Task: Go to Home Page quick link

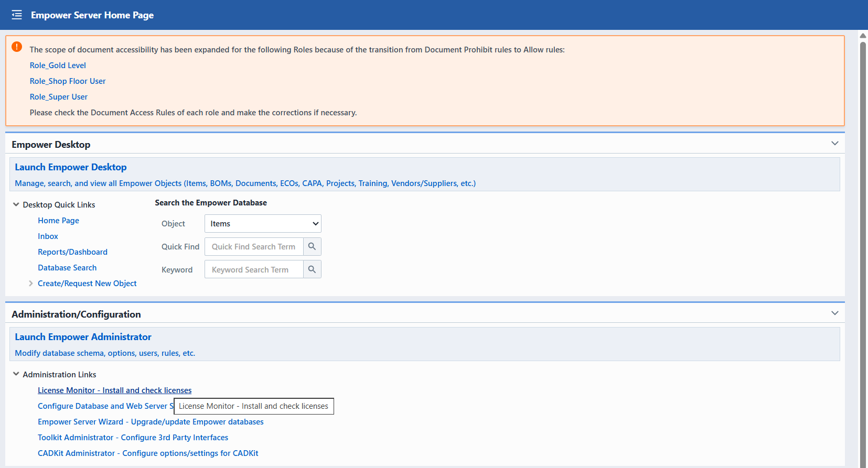Action: [x=58, y=220]
